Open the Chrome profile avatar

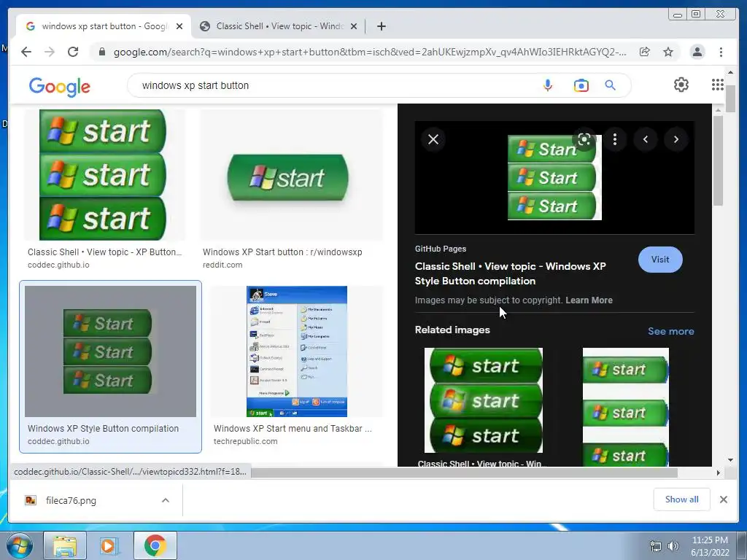pos(697,52)
